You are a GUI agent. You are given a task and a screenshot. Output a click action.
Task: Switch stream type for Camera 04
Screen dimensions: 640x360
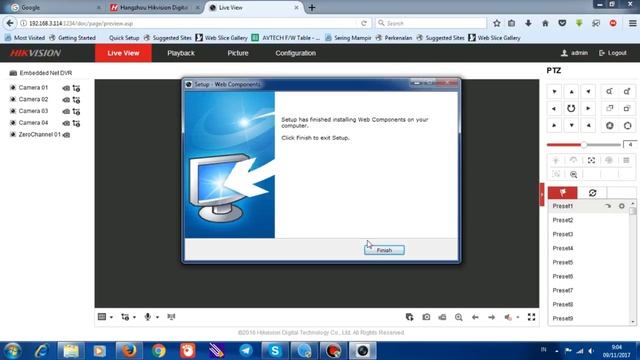[x=76, y=123]
